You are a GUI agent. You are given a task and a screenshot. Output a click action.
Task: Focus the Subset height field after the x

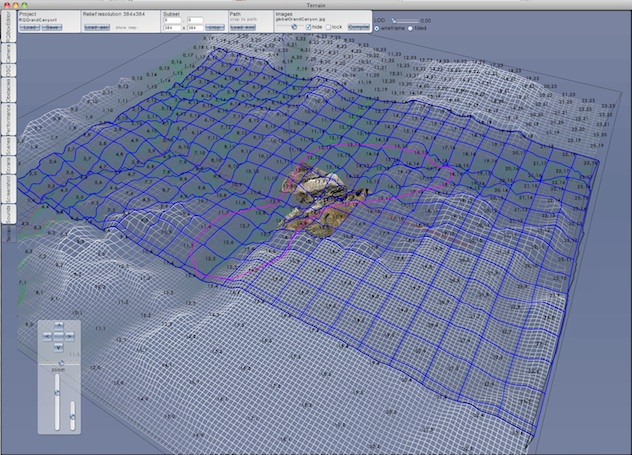pyautogui.click(x=195, y=28)
